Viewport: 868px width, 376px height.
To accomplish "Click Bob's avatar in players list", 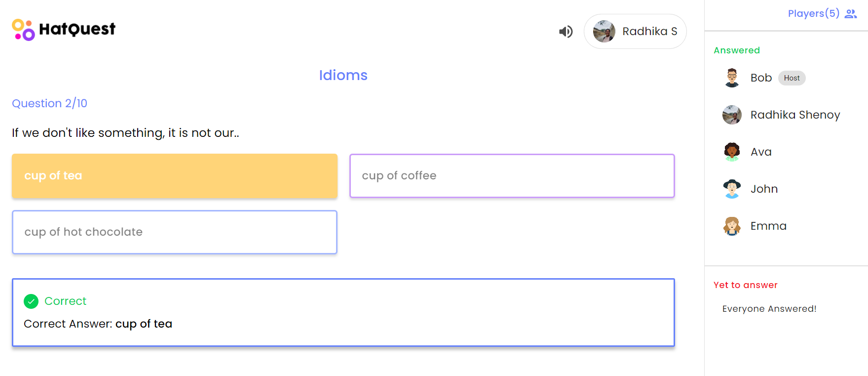I will click(732, 78).
